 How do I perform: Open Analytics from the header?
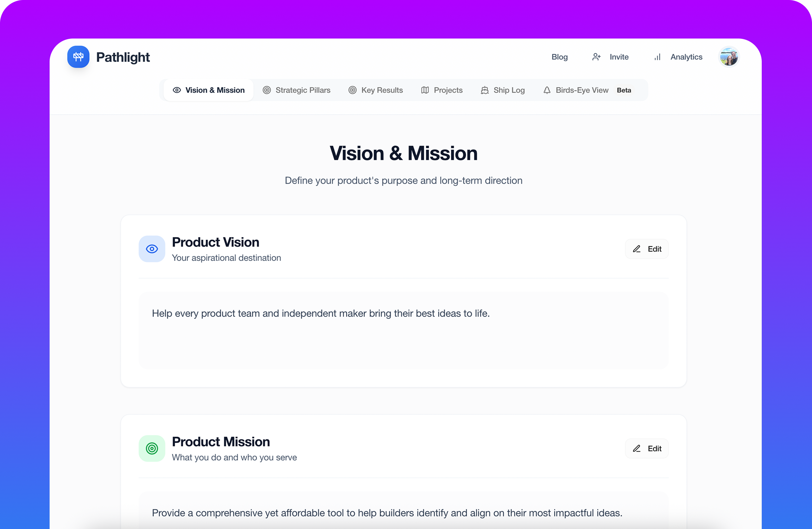point(686,57)
